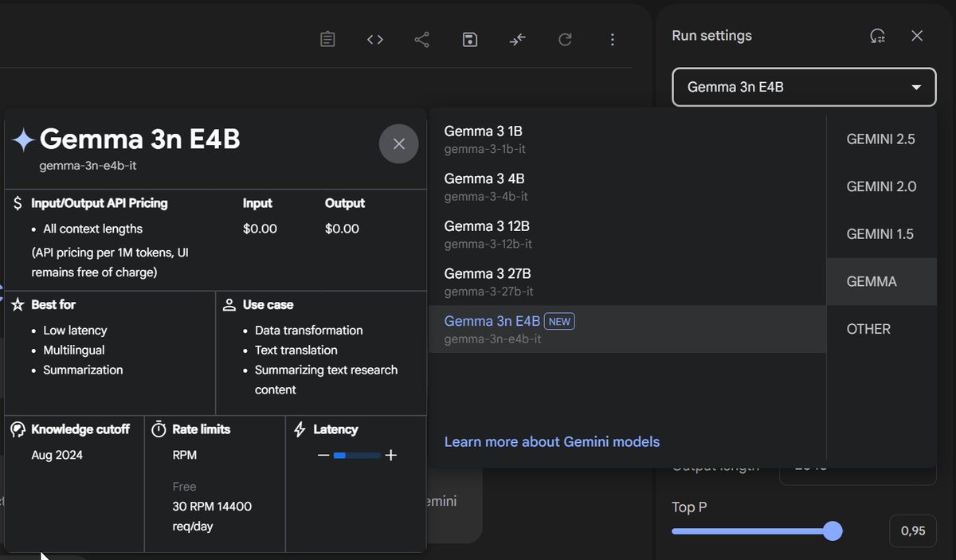
Task: Click the Run settings heading
Action: coord(712,36)
